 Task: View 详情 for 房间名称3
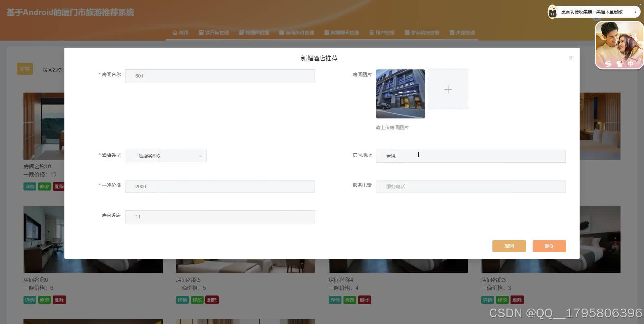point(488,300)
